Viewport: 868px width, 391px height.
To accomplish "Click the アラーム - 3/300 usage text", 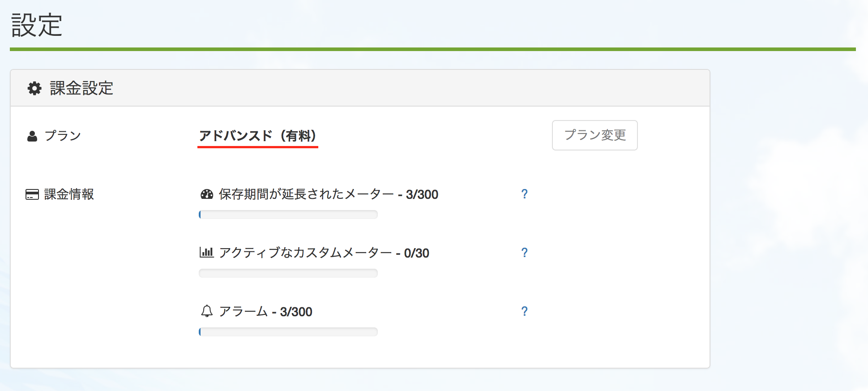I will click(x=266, y=312).
